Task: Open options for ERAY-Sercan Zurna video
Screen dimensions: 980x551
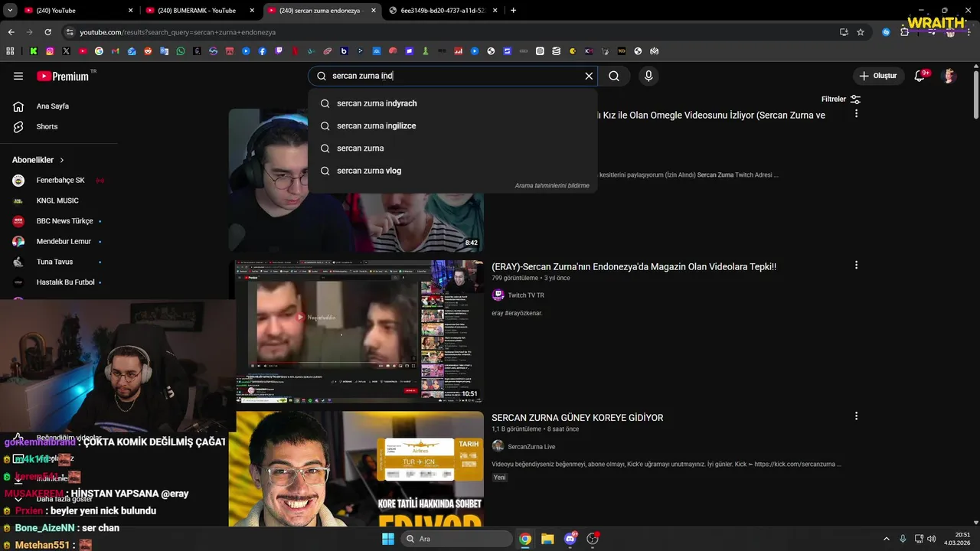Action: [856, 265]
